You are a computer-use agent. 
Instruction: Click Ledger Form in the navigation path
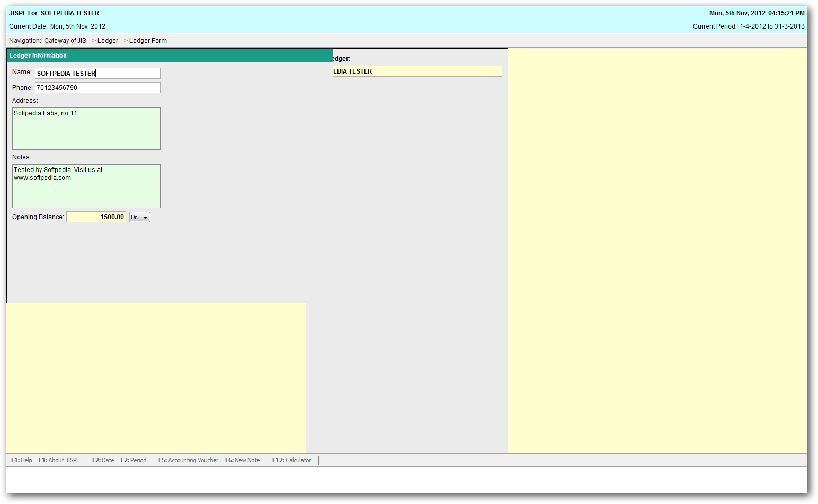click(x=148, y=41)
